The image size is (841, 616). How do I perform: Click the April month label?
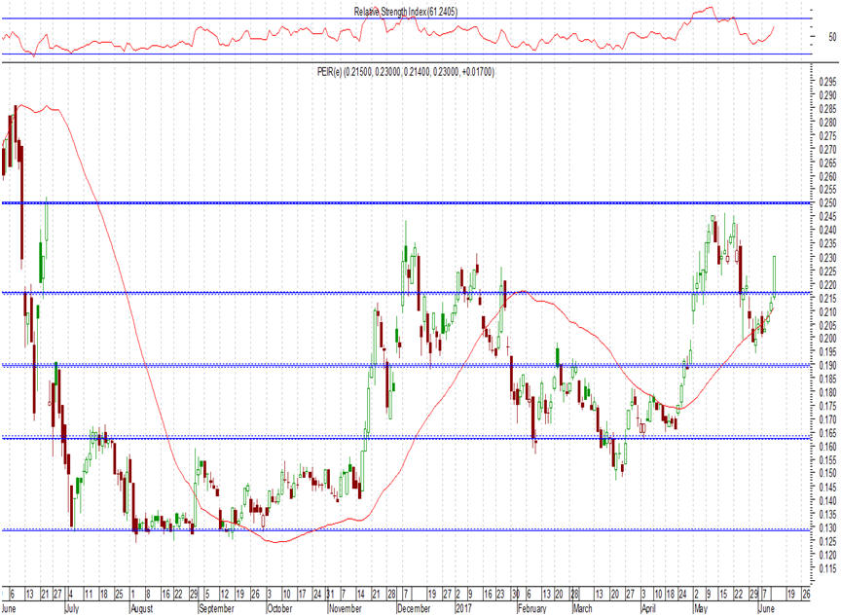click(x=648, y=609)
